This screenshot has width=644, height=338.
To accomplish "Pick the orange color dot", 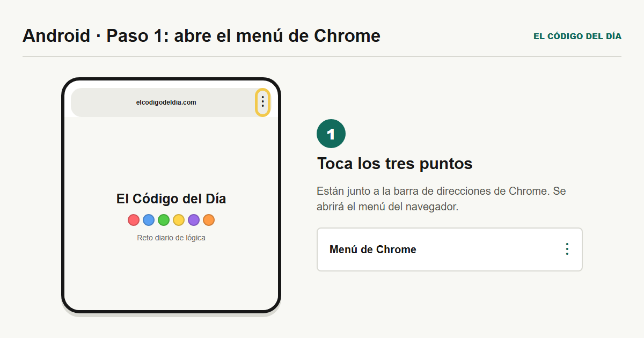I will [209, 220].
